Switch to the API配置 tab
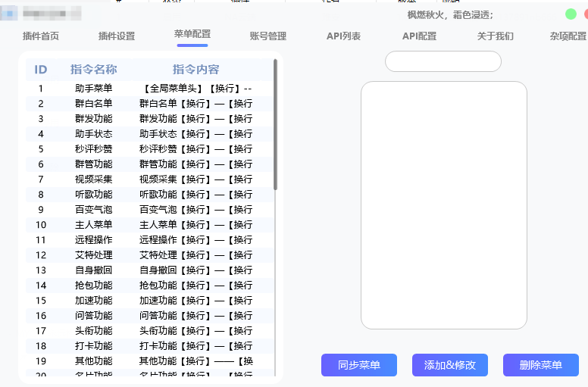 (419, 36)
